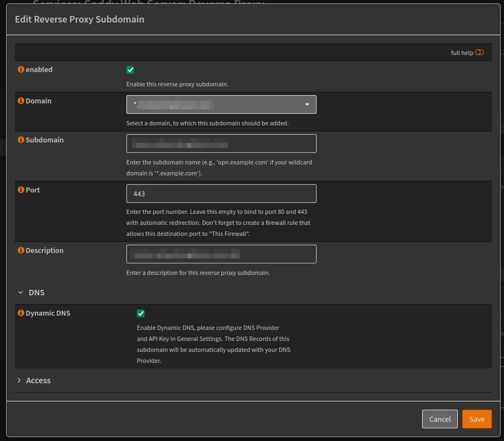Image resolution: width=504 pixels, height=441 pixels.
Task: Click info icon next to Port
Action: point(21,190)
